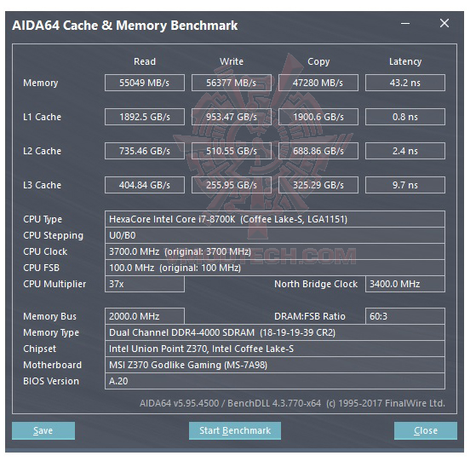The width and height of the screenshot is (476, 473).
Task: Select Memory Latency value 43.2 ns
Action: pyautogui.click(x=405, y=83)
